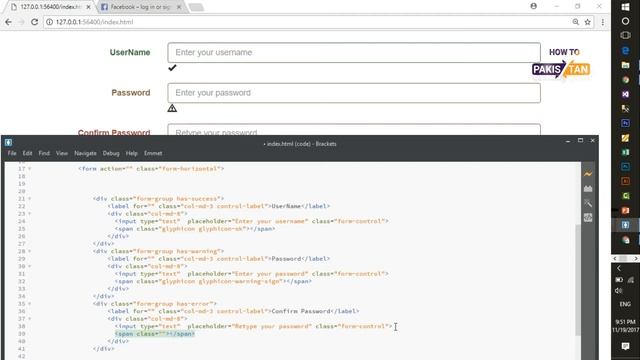640x360 pixels.
Task: Open the action center notification icon
Action: point(625,346)
